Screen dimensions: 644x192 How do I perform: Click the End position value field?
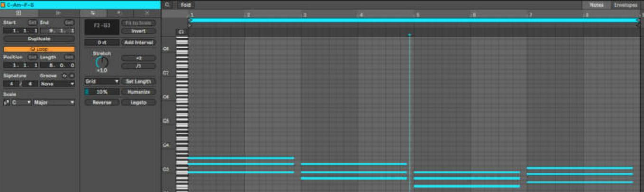point(57,30)
